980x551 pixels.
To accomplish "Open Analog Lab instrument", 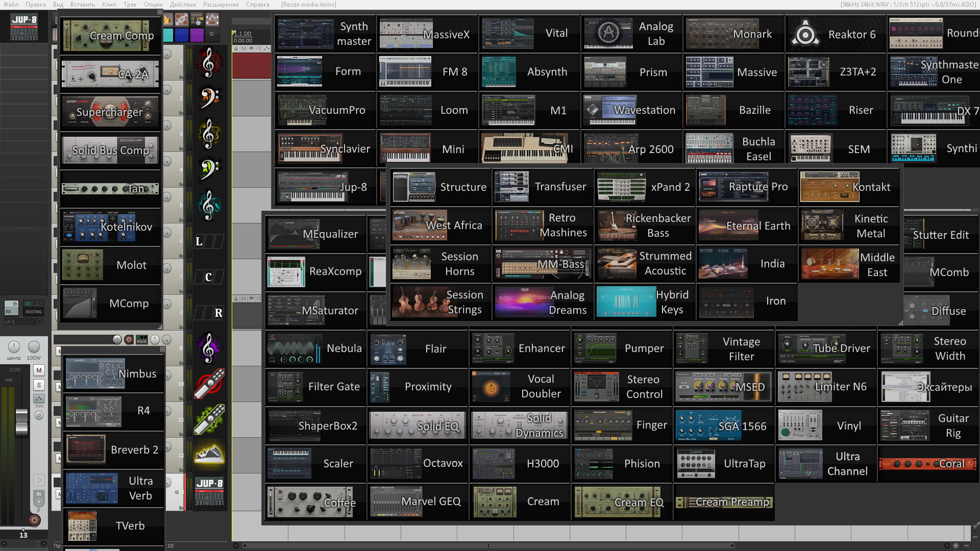I will coord(631,34).
